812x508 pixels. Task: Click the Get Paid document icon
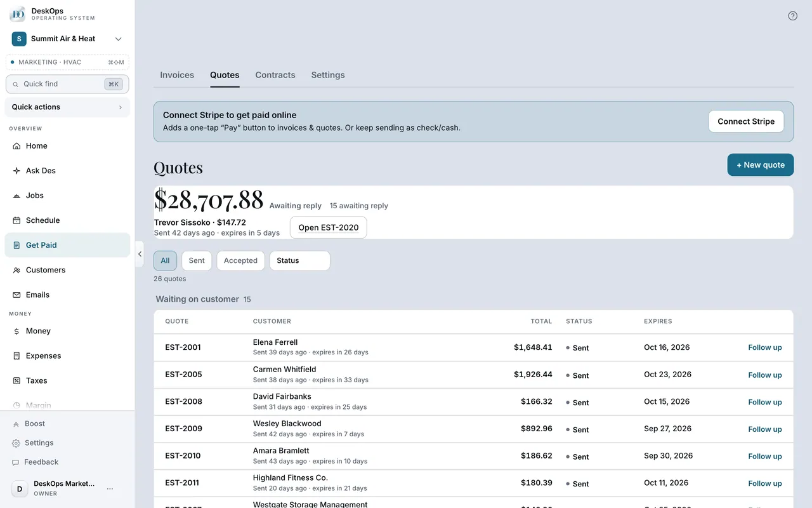point(16,245)
